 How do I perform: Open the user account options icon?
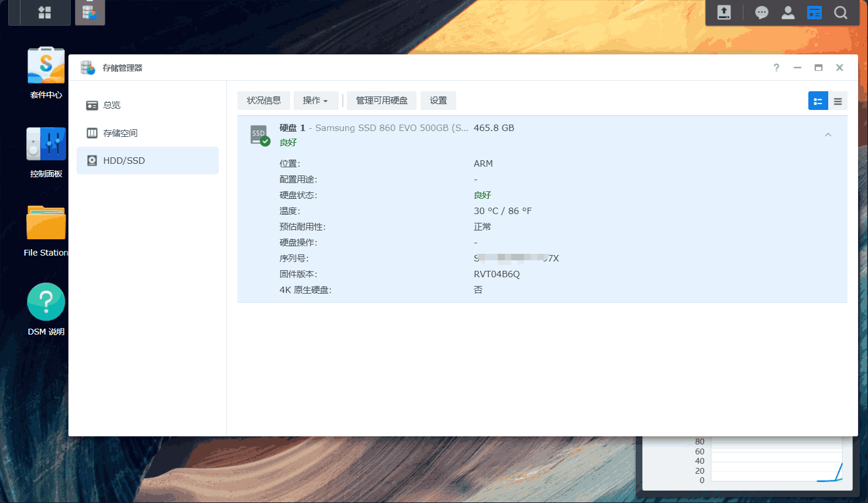pos(788,12)
